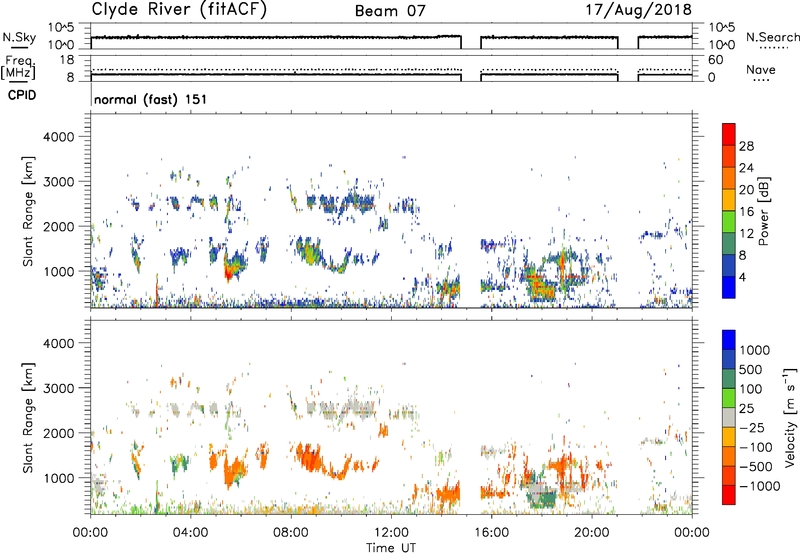This screenshot has width=800, height=554.
Task: Click the power bar value '28'
Action: tap(746, 146)
